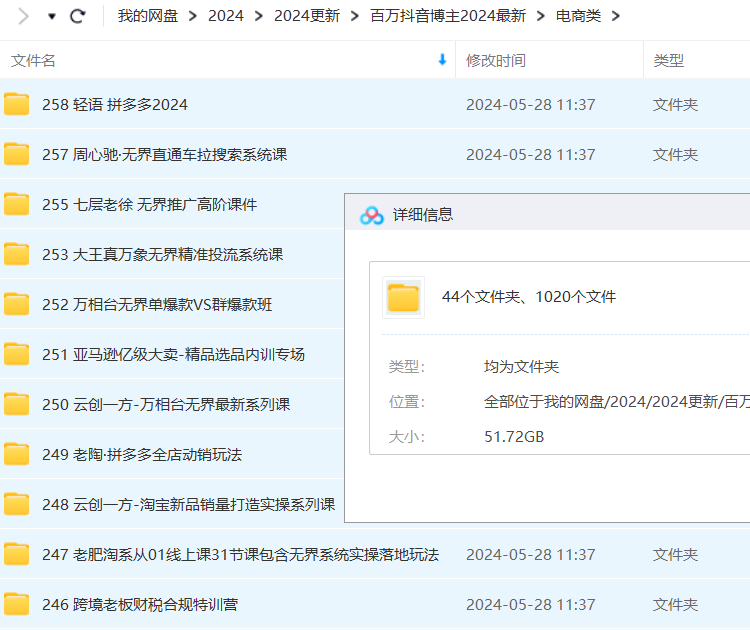Sort by 文件名 column header
This screenshot has width=750, height=630.
click(x=34, y=60)
